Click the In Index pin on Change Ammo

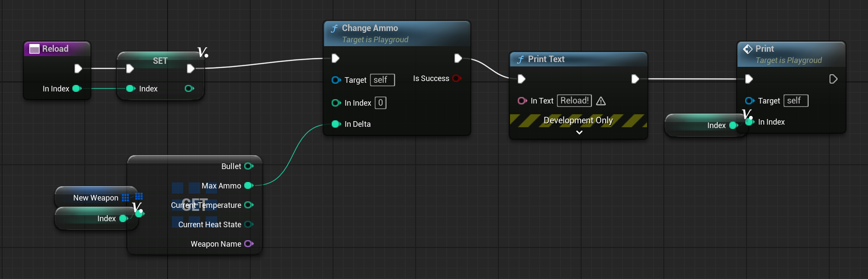pyautogui.click(x=336, y=103)
